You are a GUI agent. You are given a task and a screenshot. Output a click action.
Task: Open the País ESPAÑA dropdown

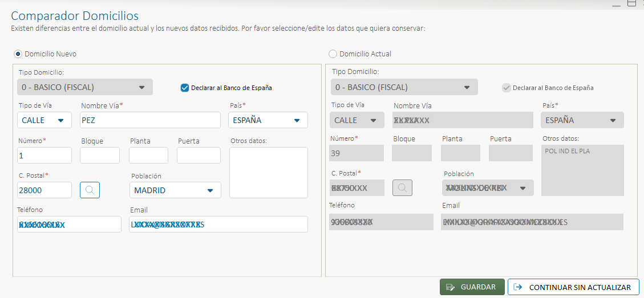268,120
